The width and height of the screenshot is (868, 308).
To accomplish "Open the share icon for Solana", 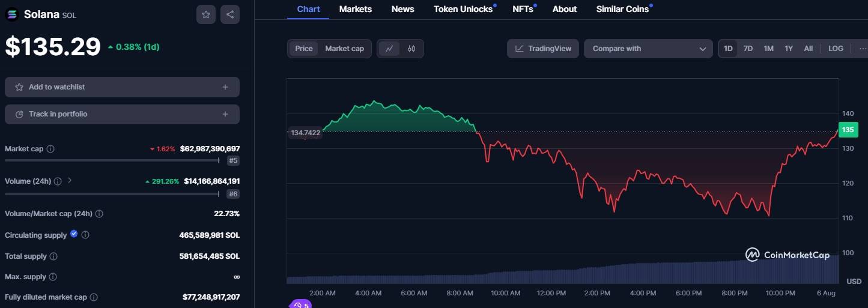I will tap(230, 14).
